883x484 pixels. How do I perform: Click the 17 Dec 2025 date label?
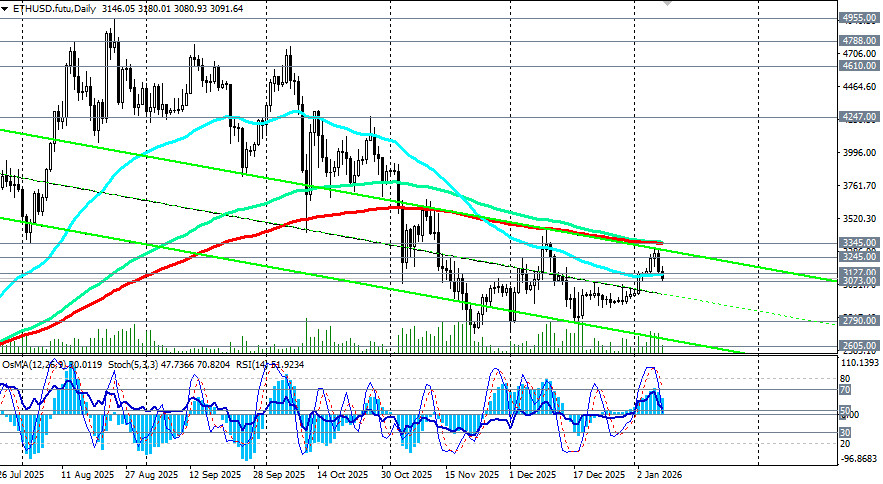599,475
